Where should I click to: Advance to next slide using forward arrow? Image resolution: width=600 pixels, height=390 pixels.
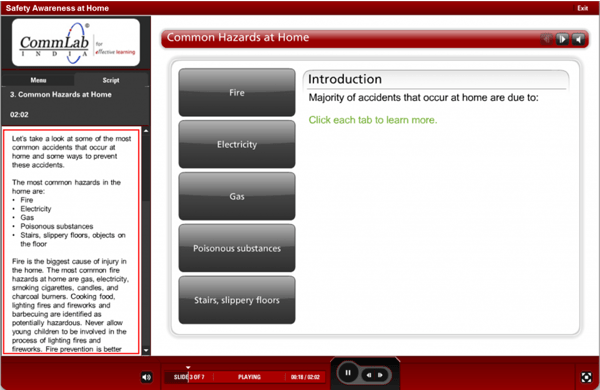(381, 375)
